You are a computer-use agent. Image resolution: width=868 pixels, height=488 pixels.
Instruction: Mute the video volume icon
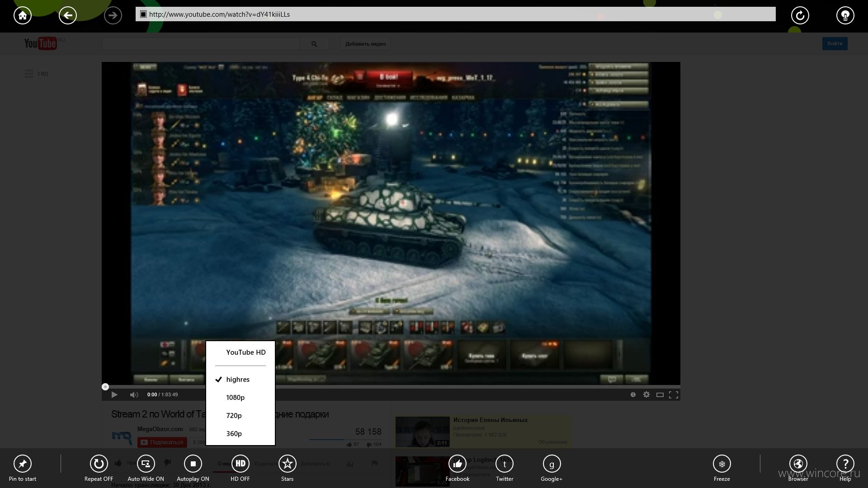pyautogui.click(x=134, y=394)
